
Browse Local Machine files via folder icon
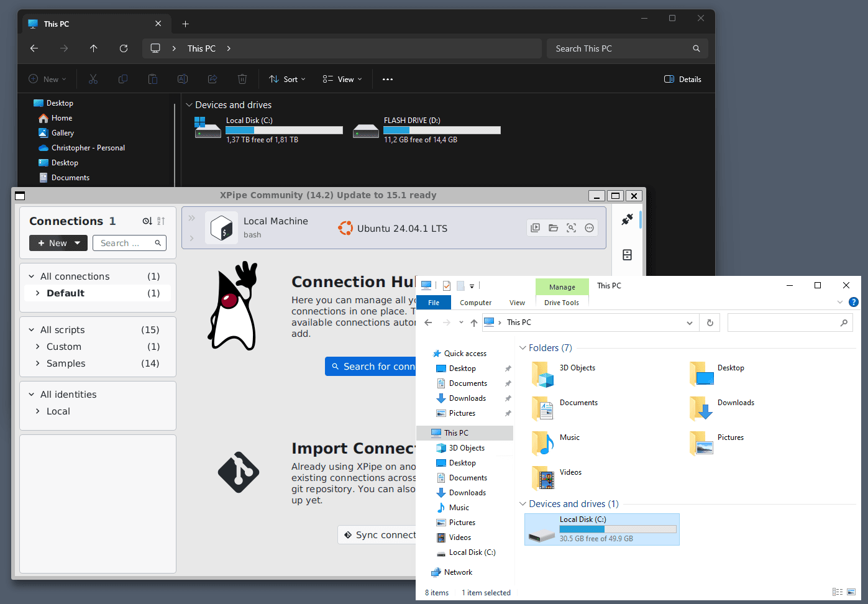coord(553,228)
